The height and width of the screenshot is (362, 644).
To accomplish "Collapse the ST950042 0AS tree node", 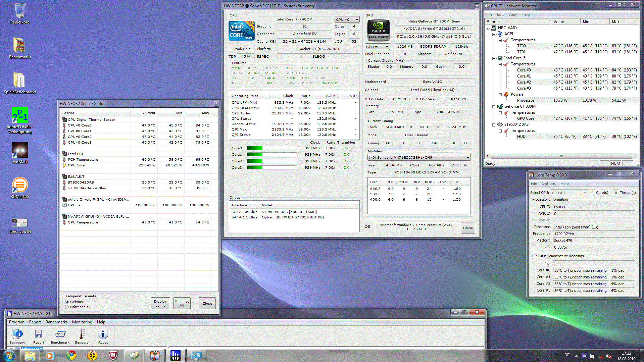I will pyautogui.click(x=494, y=124).
